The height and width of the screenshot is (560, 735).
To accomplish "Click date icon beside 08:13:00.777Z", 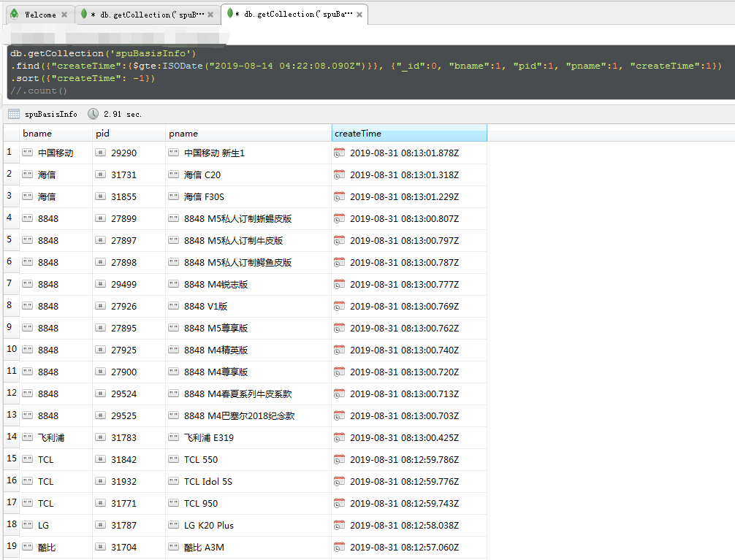I will 340,284.
